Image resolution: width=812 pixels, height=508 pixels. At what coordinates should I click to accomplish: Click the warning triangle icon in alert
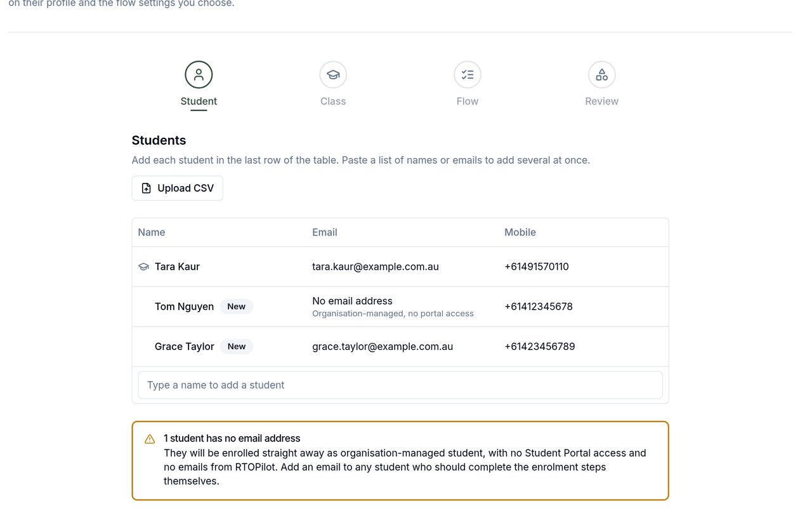point(150,439)
